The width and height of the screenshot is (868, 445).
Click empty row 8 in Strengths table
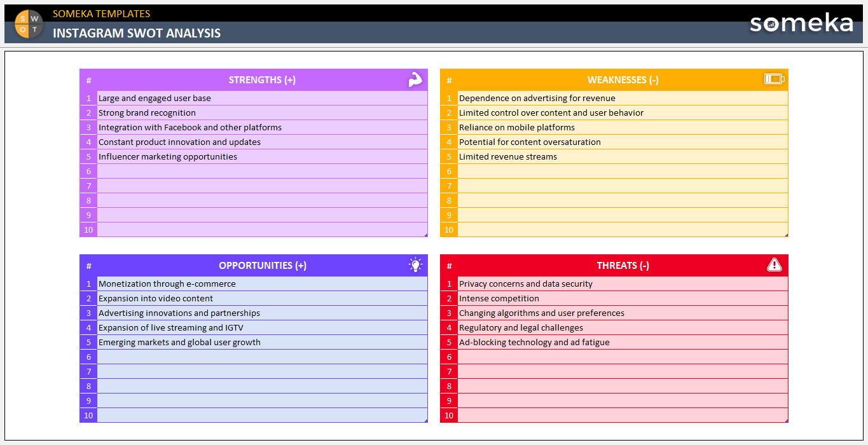(x=262, y=201)
